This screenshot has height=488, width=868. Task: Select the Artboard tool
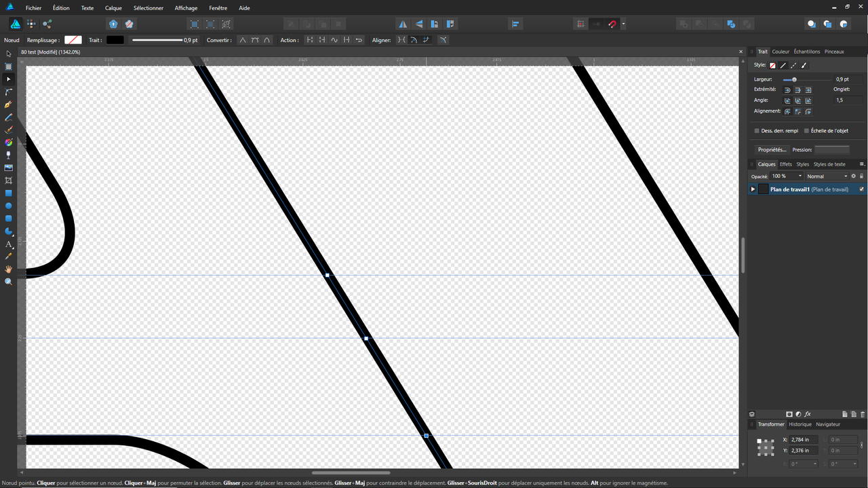point(9,66)
